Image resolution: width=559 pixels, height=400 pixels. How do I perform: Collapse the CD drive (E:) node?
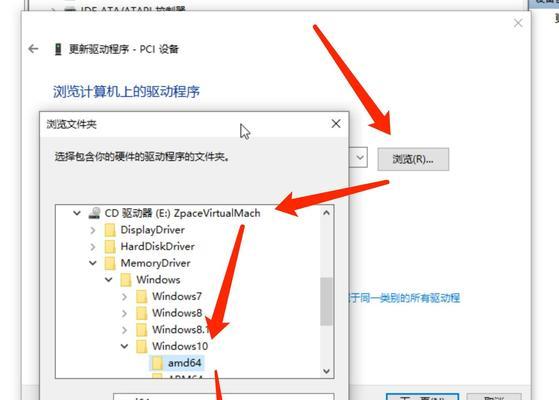coord(77,213)
